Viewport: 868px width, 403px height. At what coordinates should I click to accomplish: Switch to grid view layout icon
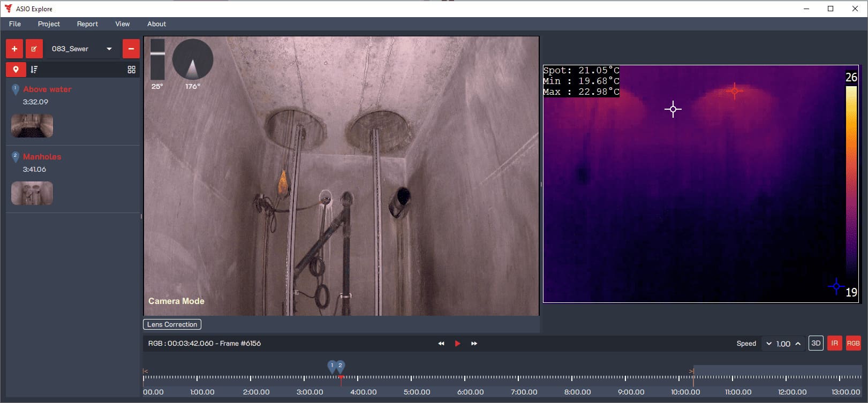tap(131, 70)
